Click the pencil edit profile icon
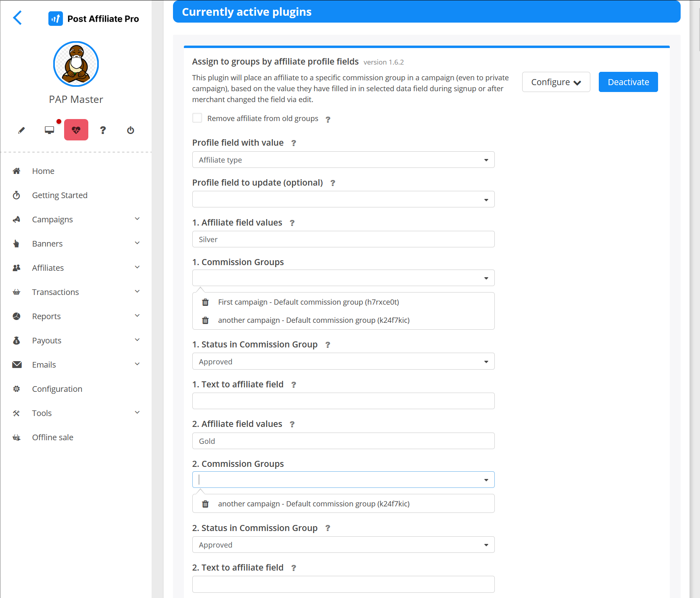 click(21, 130)
